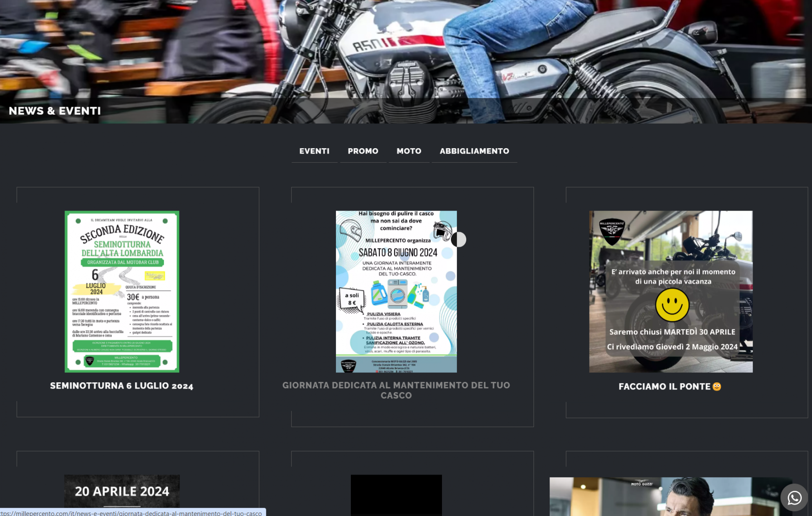The image size is (812, 516).
Task: Switch to the EVENTI tab
Action: [x=314, y=151]
